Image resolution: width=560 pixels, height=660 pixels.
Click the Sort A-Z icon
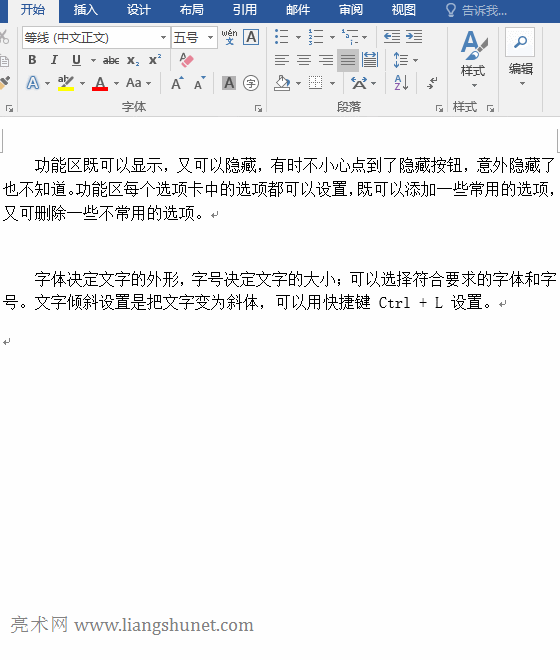point(401,83)
